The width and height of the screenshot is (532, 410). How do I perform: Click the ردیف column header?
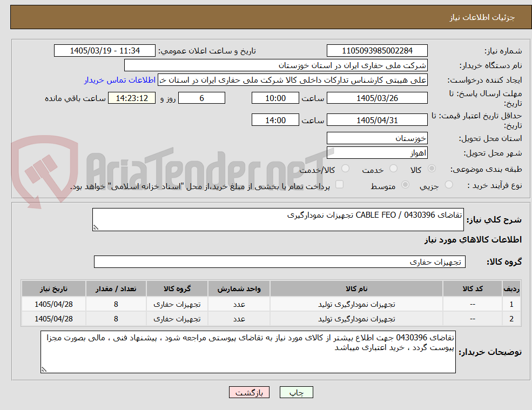click(x=511, y=288)
